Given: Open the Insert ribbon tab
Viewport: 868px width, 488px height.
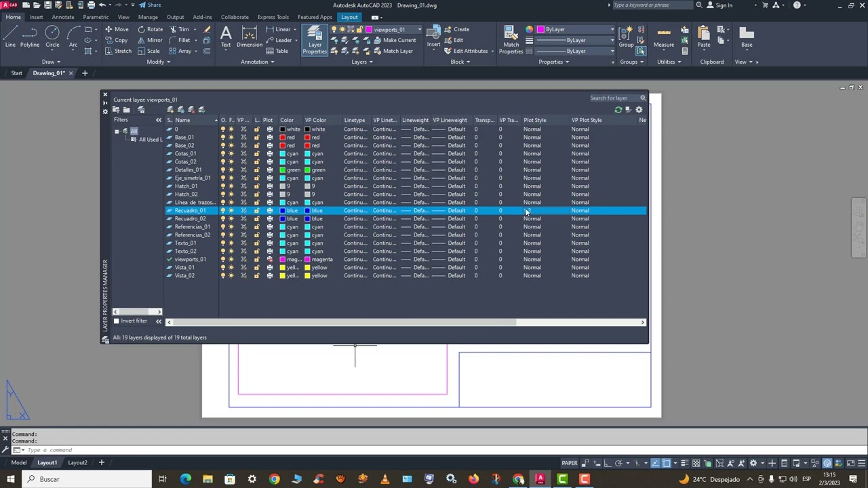Looking at the screenshot, I should (x=36, y=17).
